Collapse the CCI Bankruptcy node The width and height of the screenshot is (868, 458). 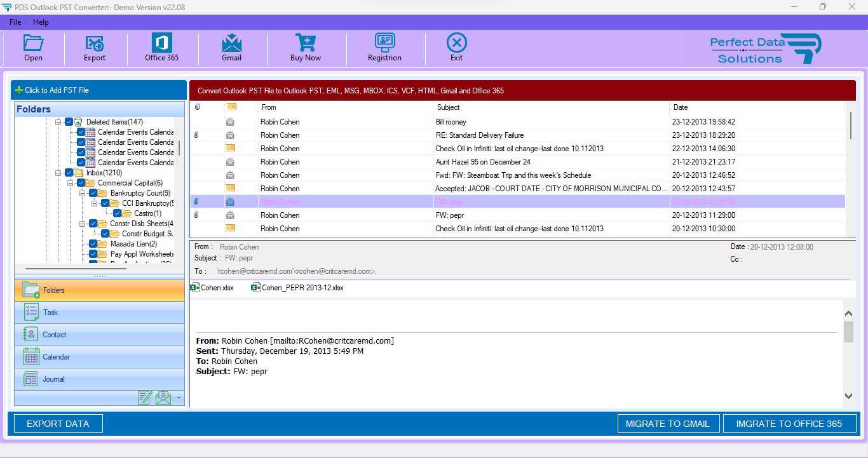click(95, 203)
